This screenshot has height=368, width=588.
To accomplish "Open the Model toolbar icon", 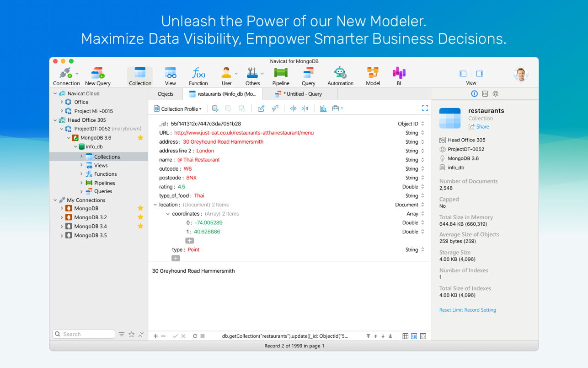I will tap(373, 76).
